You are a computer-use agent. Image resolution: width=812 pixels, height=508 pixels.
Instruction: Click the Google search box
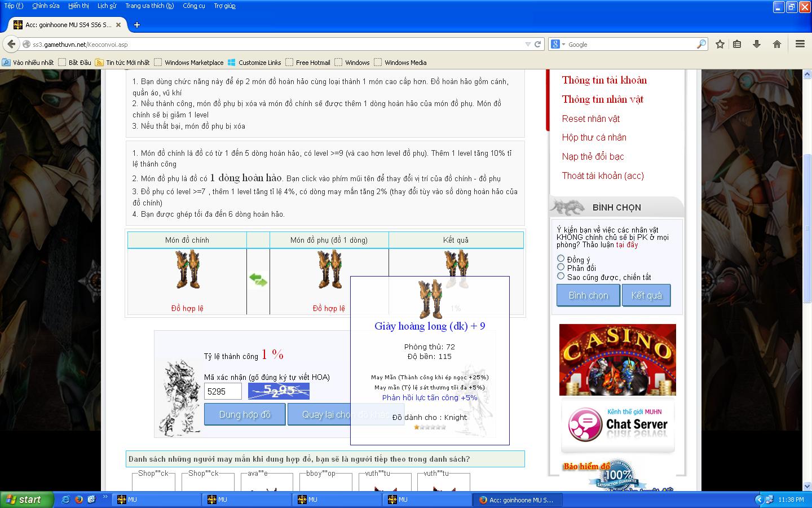click(x=632, y=44)
